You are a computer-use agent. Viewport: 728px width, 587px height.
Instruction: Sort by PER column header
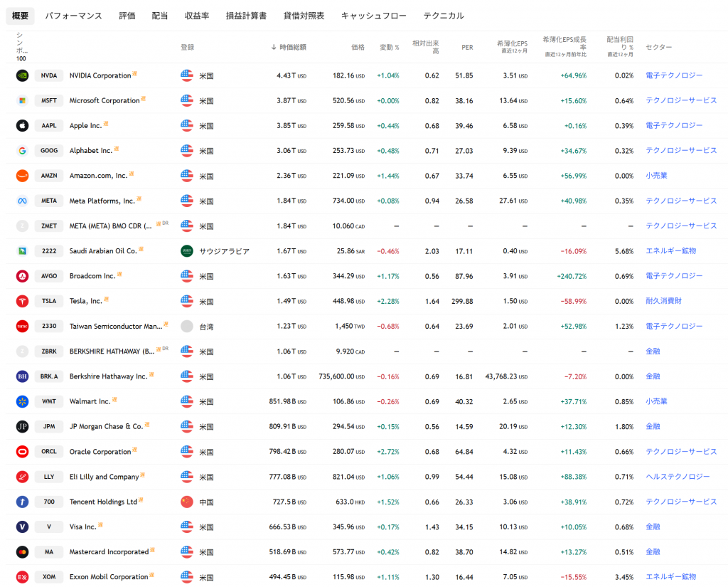[x=466, y=47]
